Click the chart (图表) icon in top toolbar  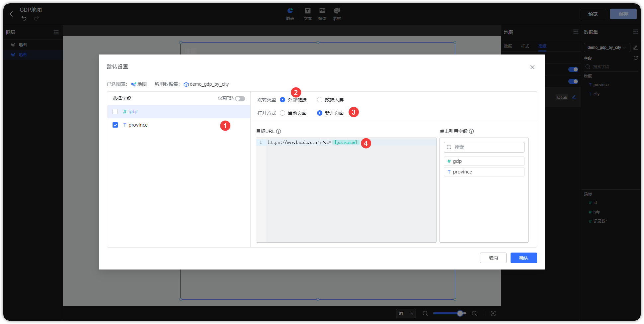coord(290,11)
